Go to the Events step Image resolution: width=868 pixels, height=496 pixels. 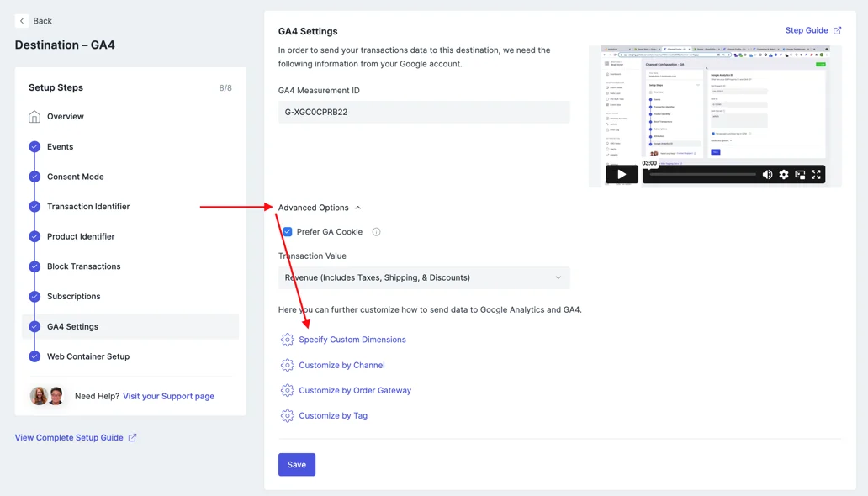(61, 146)
